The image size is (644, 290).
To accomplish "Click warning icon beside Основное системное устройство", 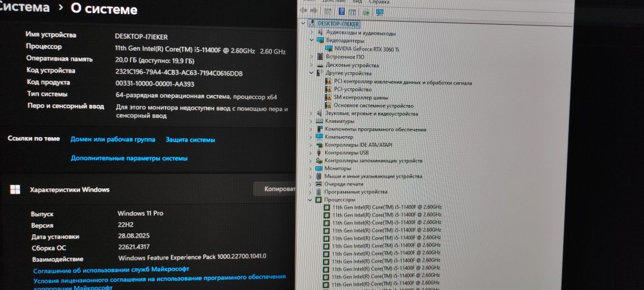I will click(328, 105).
